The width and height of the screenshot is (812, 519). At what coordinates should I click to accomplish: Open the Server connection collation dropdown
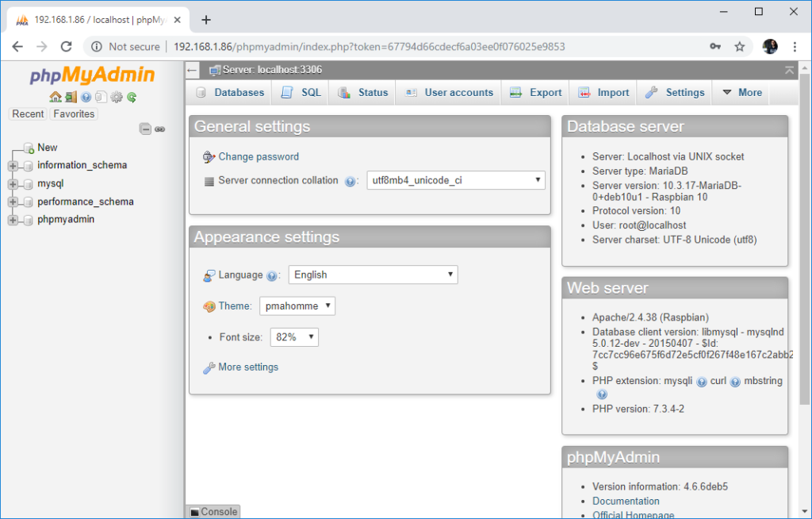(455, 180)
